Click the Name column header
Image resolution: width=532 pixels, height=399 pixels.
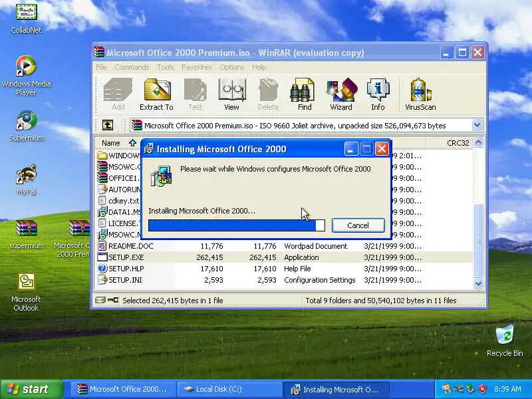(117, 143)
